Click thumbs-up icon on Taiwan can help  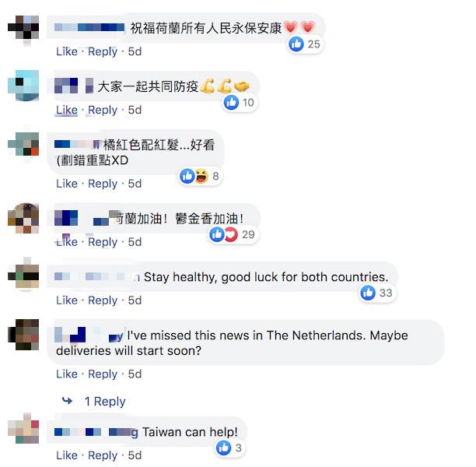click(x=224, y=448)
